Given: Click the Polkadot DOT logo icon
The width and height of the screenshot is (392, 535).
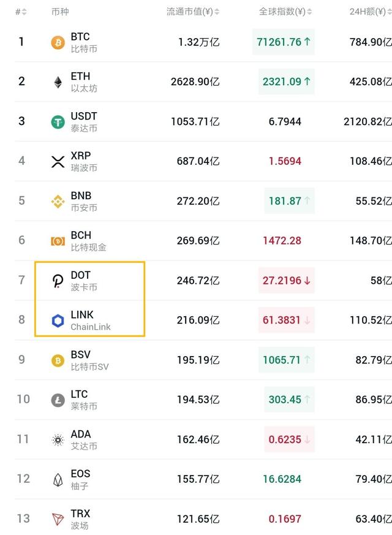Looking at the screenshot, I should 58,281.
